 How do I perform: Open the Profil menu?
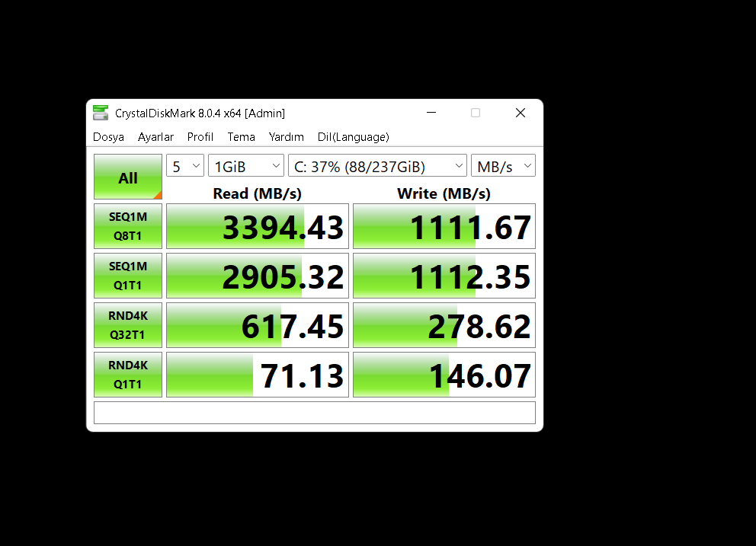(200, 137)
